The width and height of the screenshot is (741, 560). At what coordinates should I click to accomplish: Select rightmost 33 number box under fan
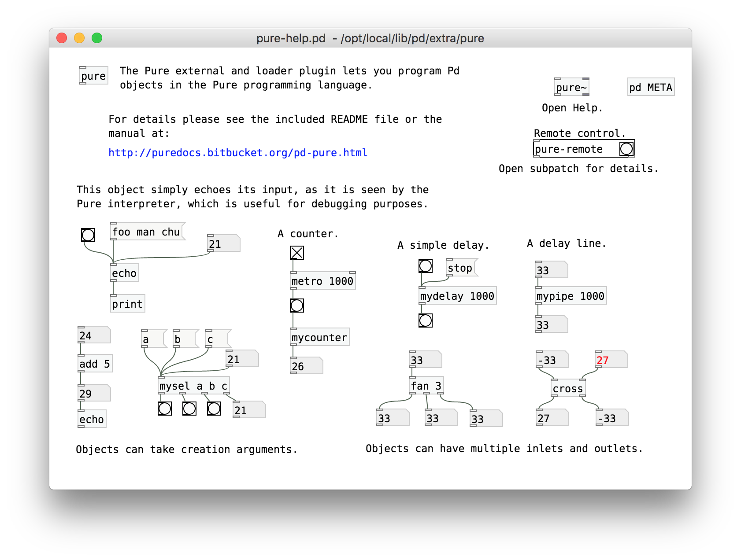(x=486, y=419)
